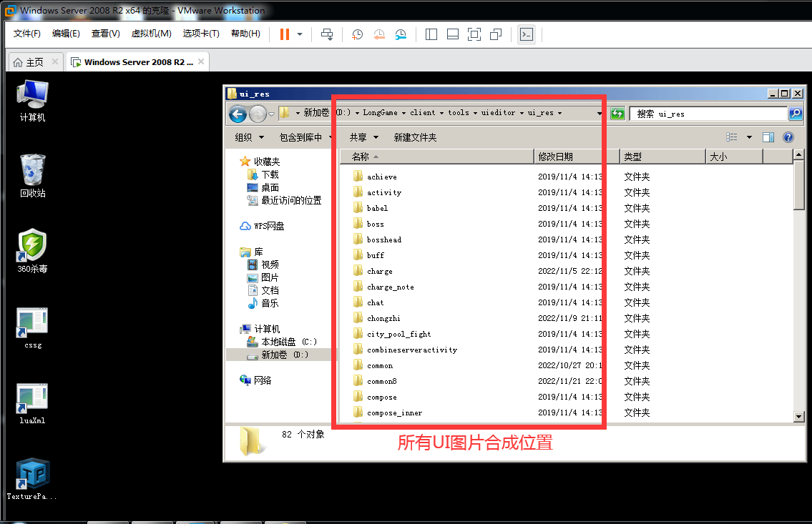Screen dimensions: 812x524
Task: Toggle the VMware library sidebar view icon
Action: click(431, 34)
